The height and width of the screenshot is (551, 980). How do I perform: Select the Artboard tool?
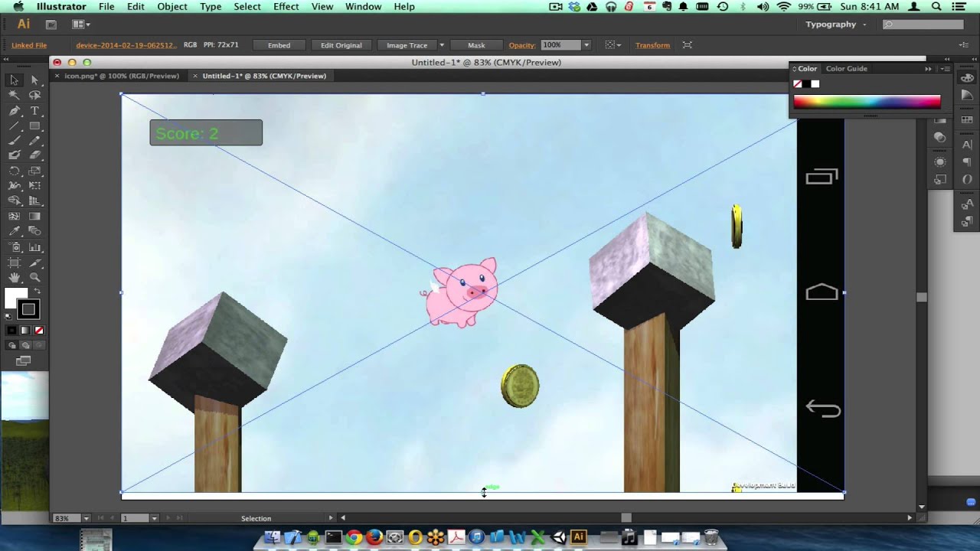pos(14,262)
